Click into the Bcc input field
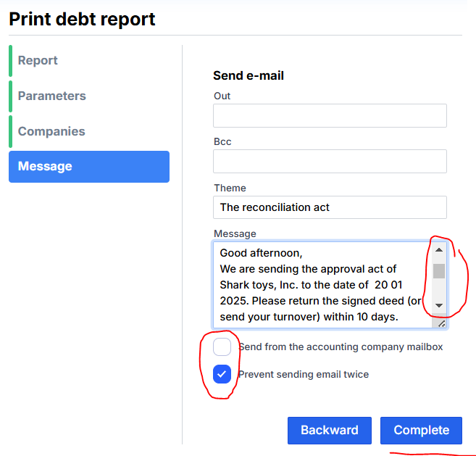Image resolution: width=476 pixels, height=456 pixels. (330, 162)
